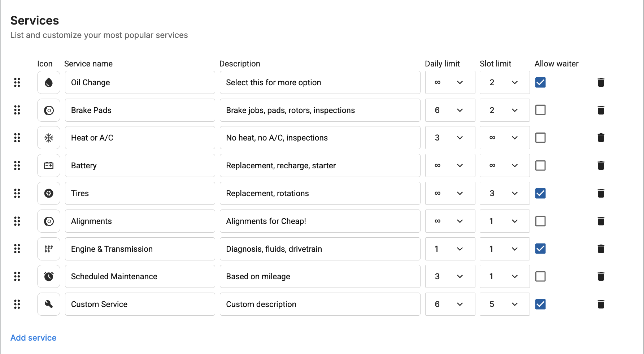Open Slot limit dropdown for Heat or A/C
The width and height of the screenshot is (644, 354).
[505, 138]
